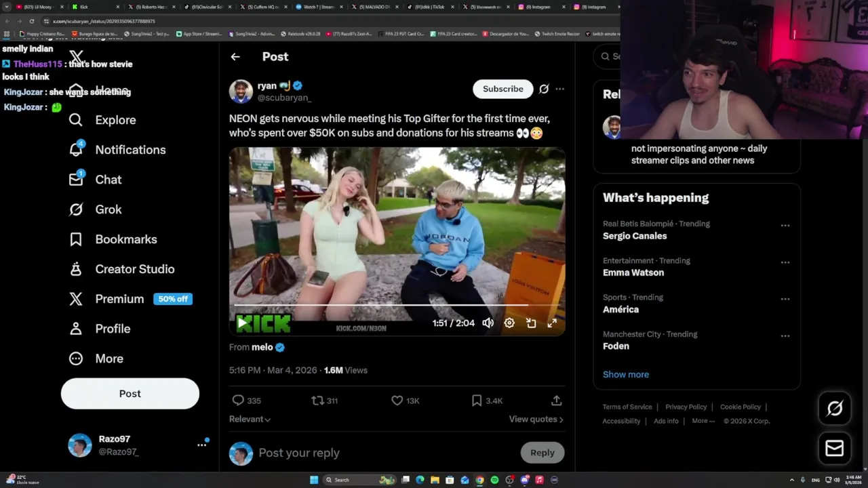868x488 pixels.
Task: Open video settings gear
Action: coord(509,323)
